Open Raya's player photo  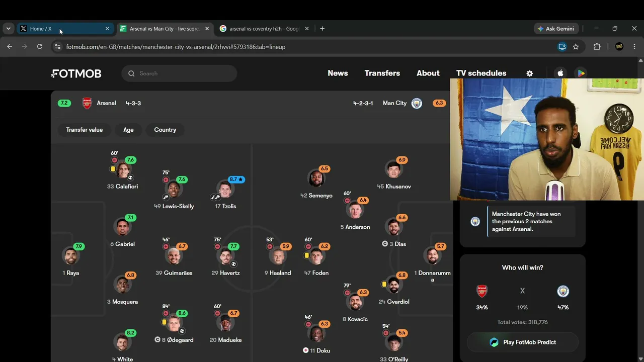[71, 256]
